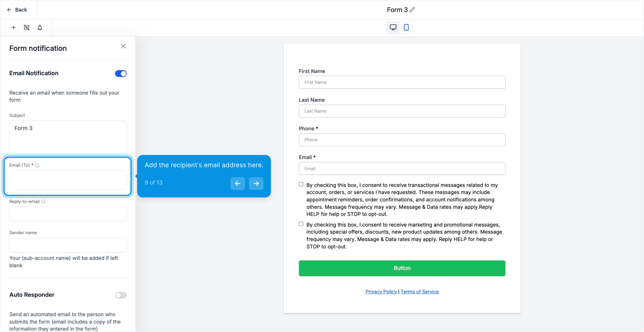
Task: Go to previous tour step arrow
Action: pos(238,184)
